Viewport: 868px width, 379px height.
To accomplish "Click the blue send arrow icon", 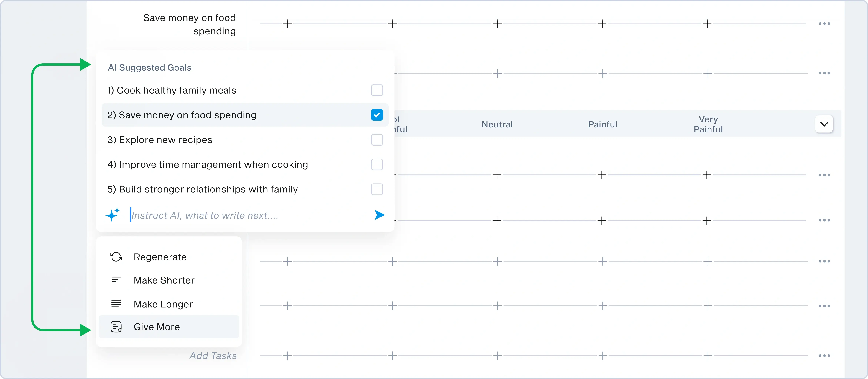I will pyautogui.click(x=379, y=215).
